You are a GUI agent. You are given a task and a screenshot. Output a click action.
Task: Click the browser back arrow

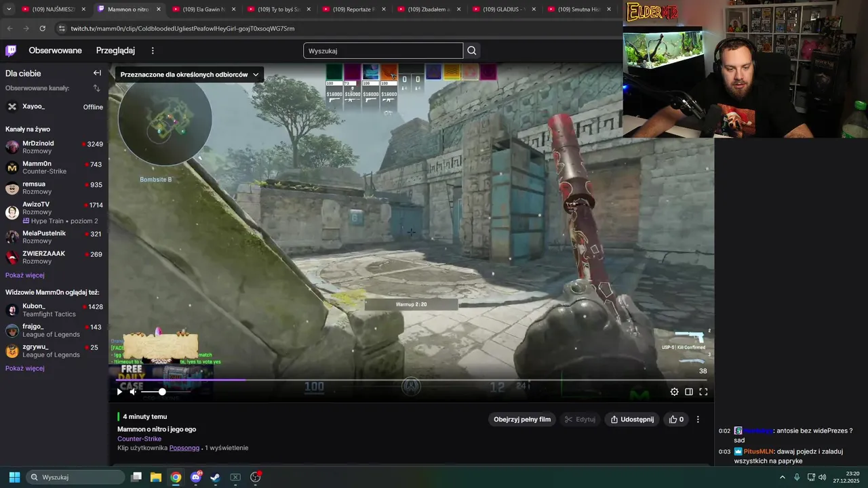[9, 28]
